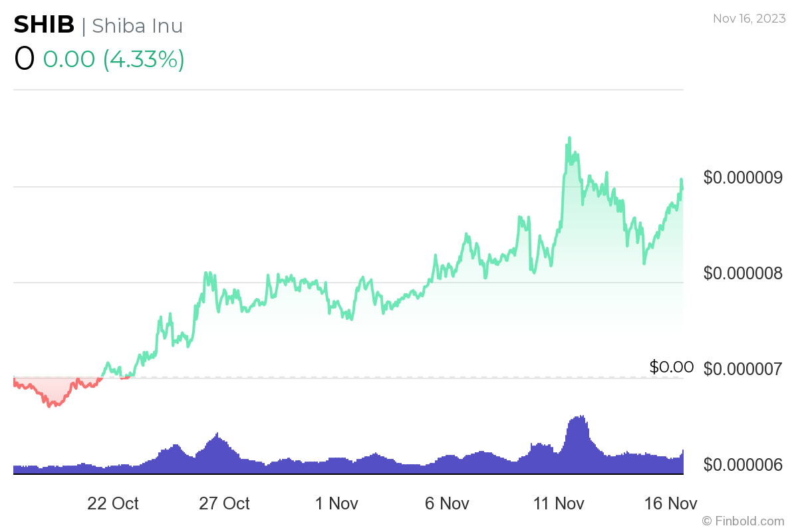798x532 pixels.
Task: Select the 1 Nov date marker
Action: pos(336,503)
